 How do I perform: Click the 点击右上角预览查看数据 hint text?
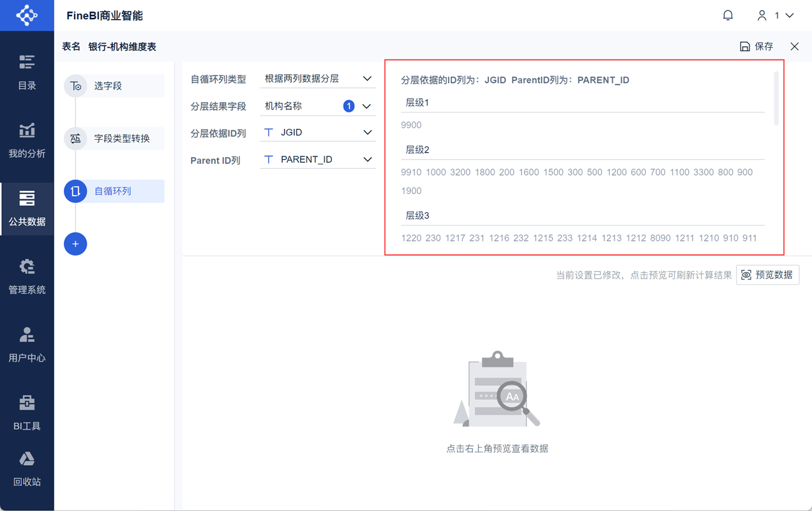(x=497, y=448)
